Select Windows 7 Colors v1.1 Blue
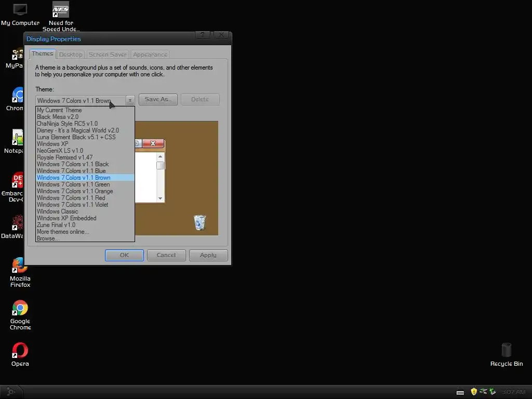The height and width of the screenshot is (399, 532). pyautogui.click(x=85, y=171)
